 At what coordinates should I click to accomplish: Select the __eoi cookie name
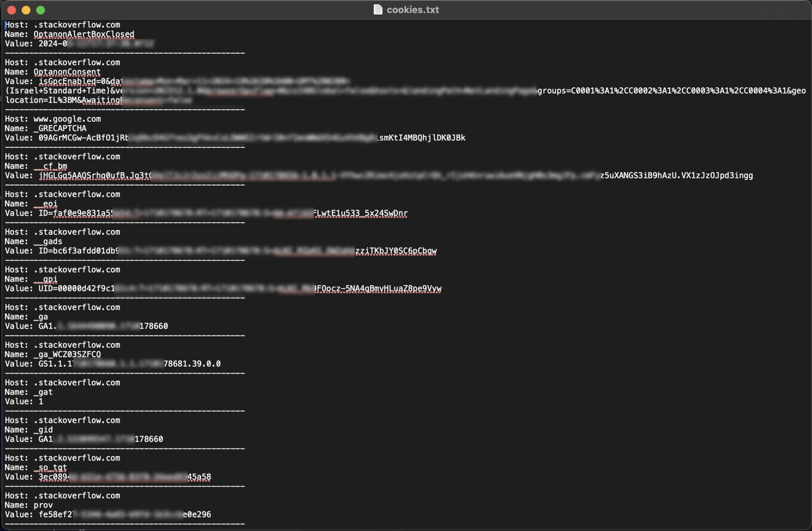pyautogui.click(x=44, y=203)
